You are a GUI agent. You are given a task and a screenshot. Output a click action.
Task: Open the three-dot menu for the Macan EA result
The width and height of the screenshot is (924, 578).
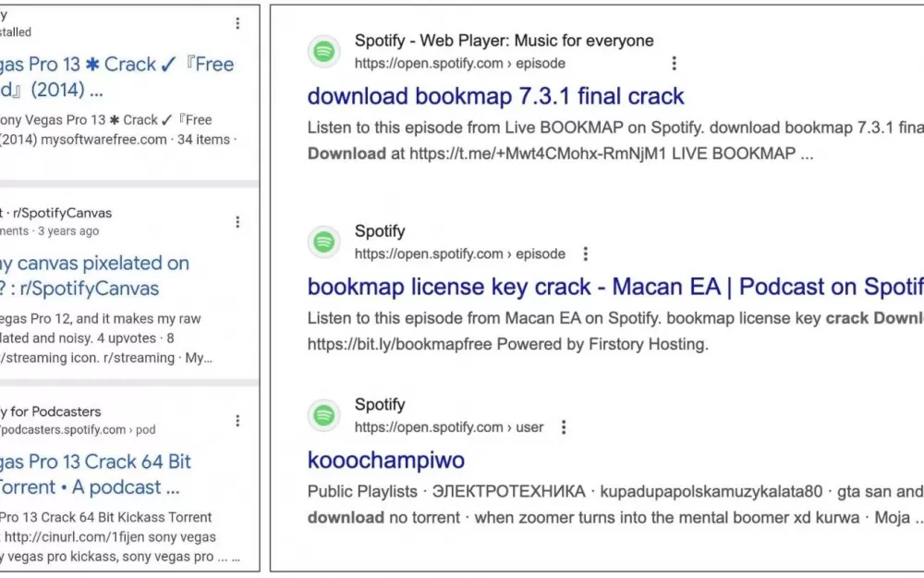click(585, 254)
